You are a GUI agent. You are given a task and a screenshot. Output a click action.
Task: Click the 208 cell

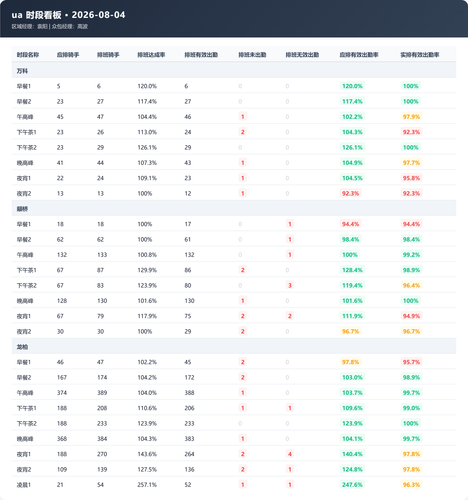click(102, 408)
